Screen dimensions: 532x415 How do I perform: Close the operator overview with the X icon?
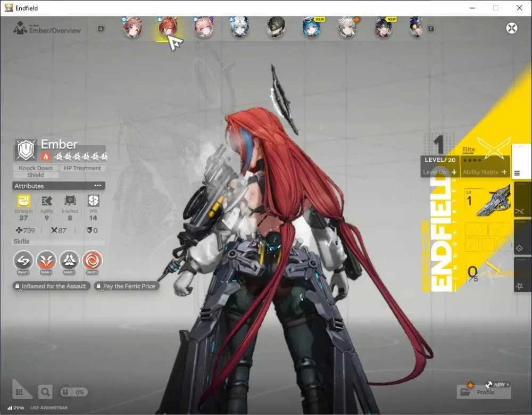click(x=512, y=28)
